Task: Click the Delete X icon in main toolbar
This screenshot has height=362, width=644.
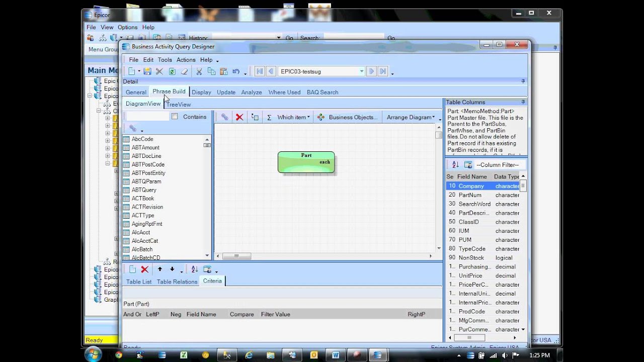Action: 159,71
